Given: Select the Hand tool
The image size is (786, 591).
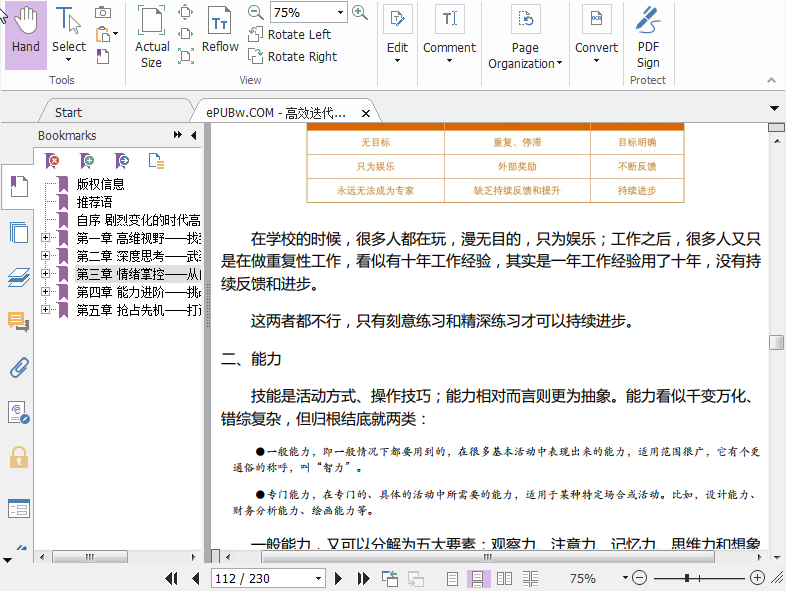Looking at the screenshot, I should pos(26,33).
